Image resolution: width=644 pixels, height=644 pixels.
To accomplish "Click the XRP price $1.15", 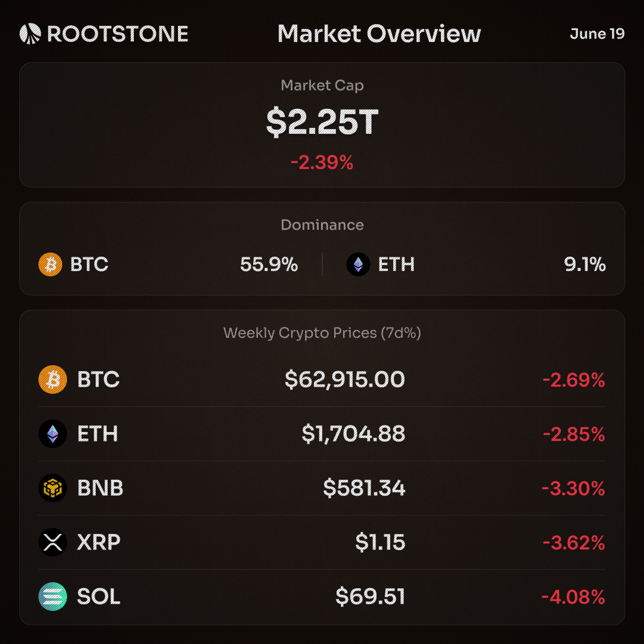I will [x=380, y=542].
